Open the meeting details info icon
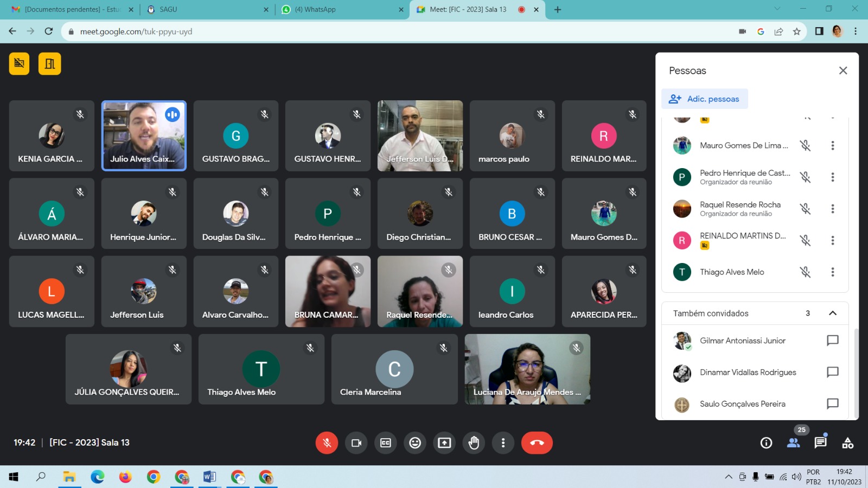The width and height of the screenshot is (868, 488). pyautogui.click(x=766, y=443)
